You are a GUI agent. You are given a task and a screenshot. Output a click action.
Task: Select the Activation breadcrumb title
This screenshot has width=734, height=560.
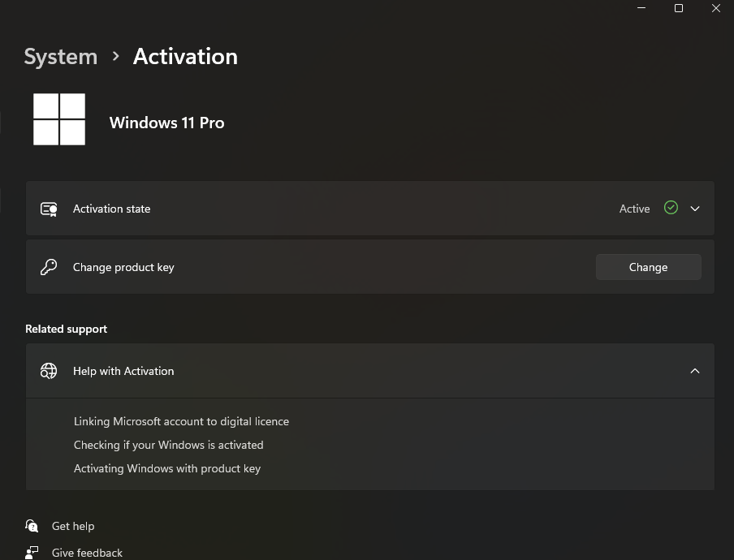(x=185, y=57)
